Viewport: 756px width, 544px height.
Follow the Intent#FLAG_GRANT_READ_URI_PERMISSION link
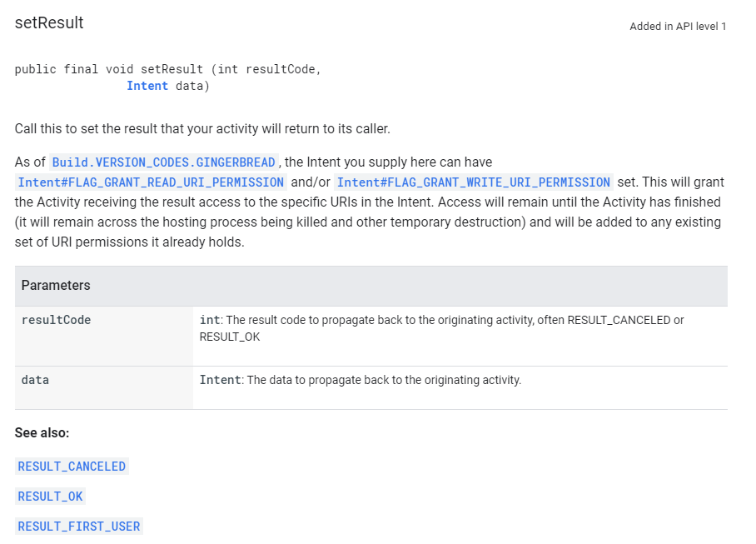(151, 182)
